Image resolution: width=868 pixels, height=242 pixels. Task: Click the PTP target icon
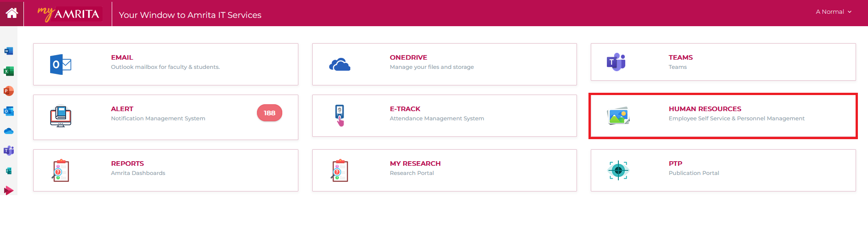tap(618, 170)
